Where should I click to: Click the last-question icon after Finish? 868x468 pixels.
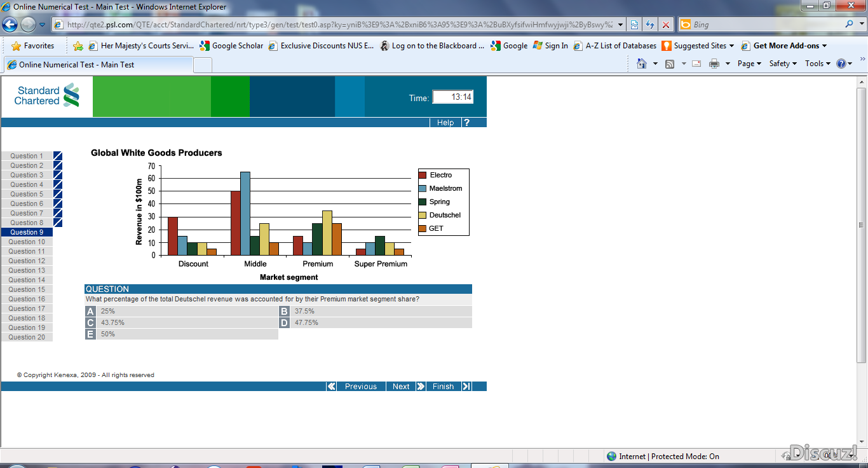(x=466, y=387)
